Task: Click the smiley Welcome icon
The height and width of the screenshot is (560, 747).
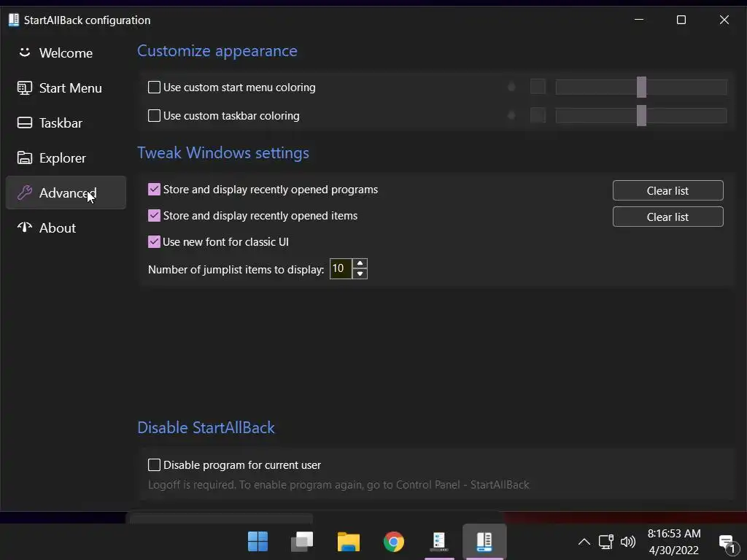Action: pos(24,52)
